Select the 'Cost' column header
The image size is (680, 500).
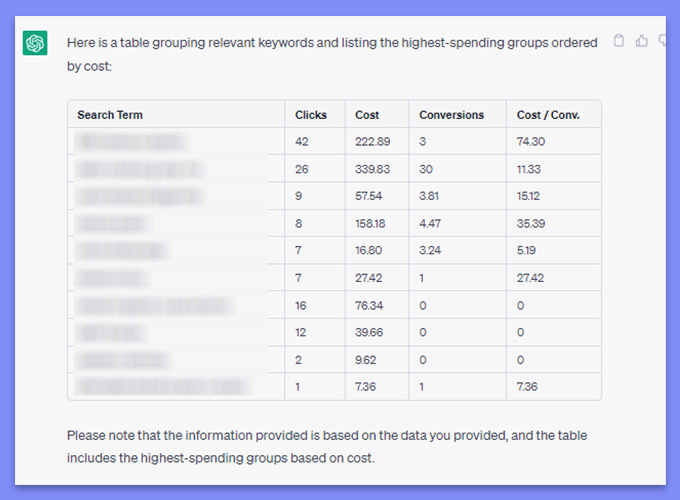367,115
